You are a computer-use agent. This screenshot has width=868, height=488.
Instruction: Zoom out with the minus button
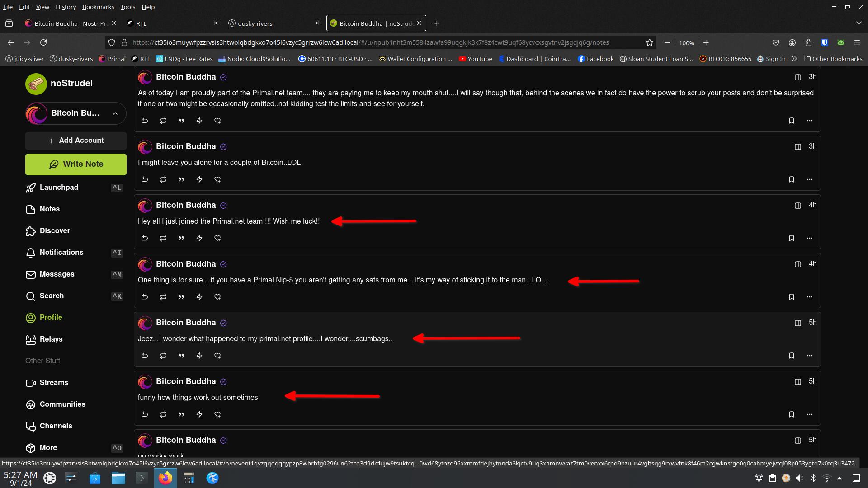pos(667,42)
